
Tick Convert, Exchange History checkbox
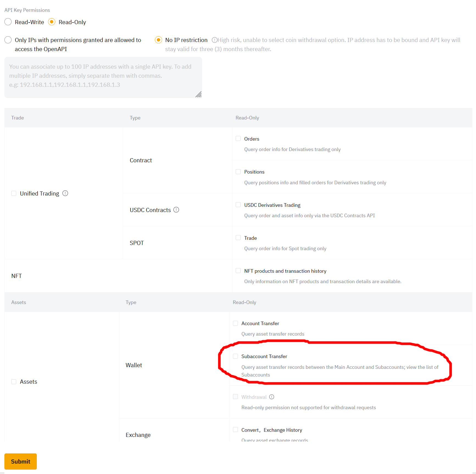point(235,430)
